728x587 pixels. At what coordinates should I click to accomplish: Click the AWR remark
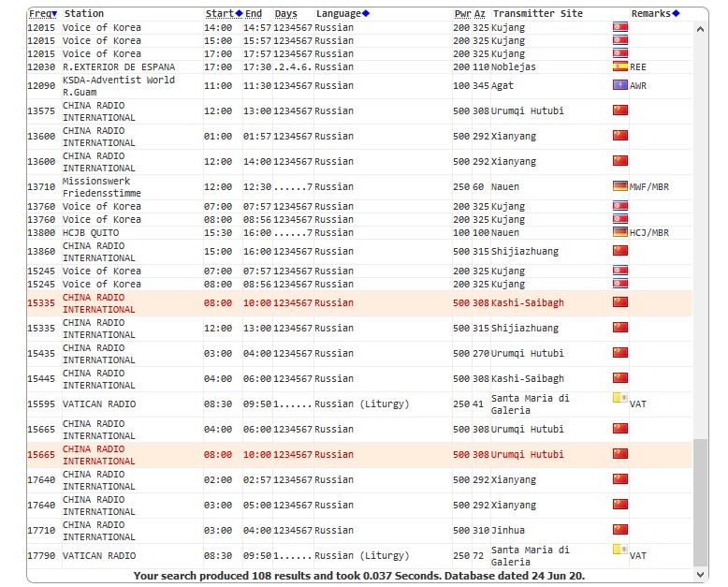(x=638, y=86)
